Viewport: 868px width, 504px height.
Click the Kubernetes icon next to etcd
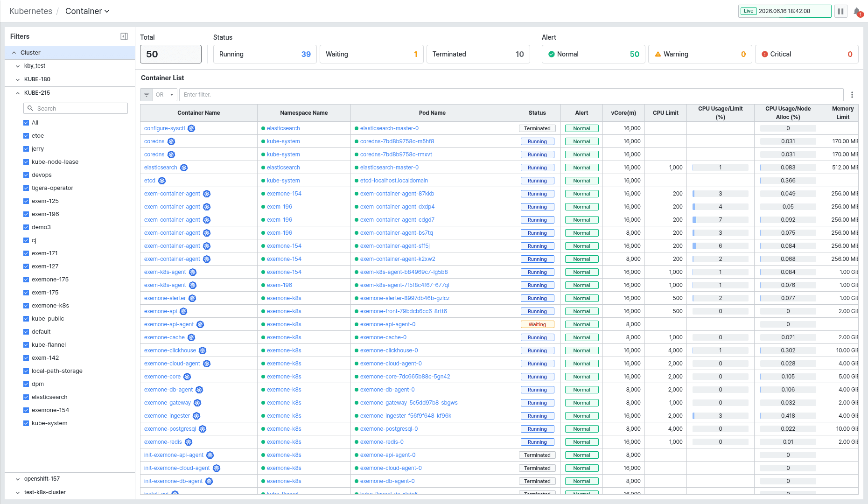point(162,181)
